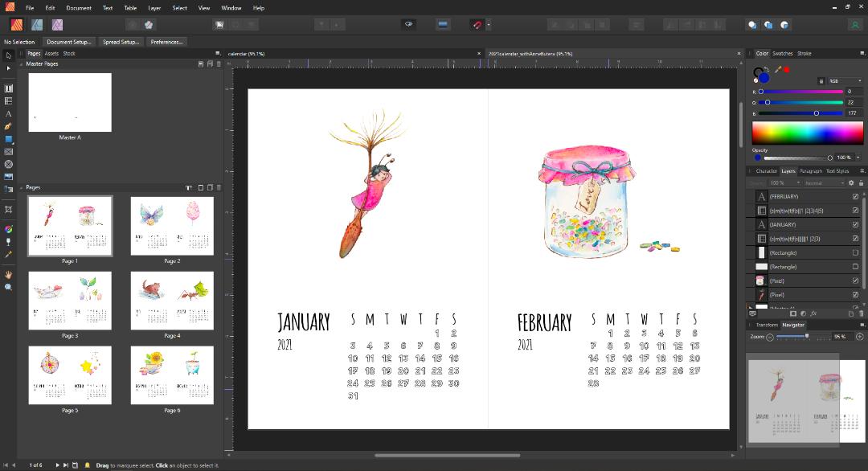Open Layers panel gear options
Viewport: 868px width, 471px height.
click(851, 183)
